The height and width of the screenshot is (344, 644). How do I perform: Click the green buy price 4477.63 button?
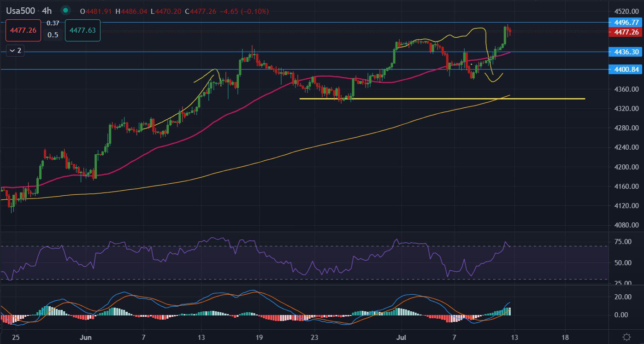(x=83, y=30)
